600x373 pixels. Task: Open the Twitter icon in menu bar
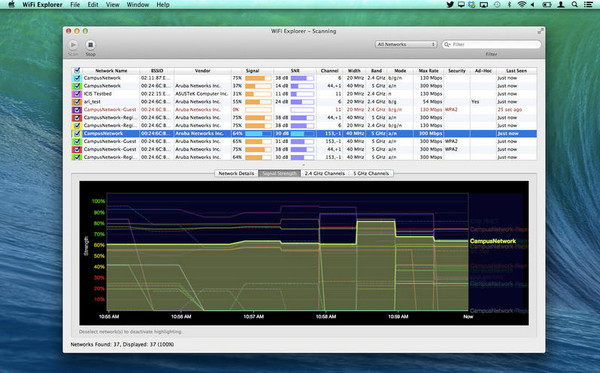point(450,5)
